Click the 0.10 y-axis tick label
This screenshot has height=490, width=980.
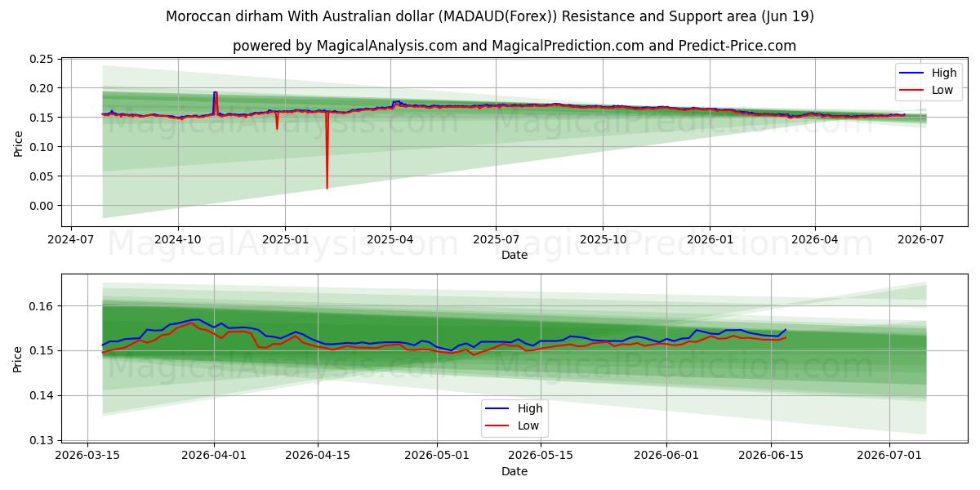42,147
